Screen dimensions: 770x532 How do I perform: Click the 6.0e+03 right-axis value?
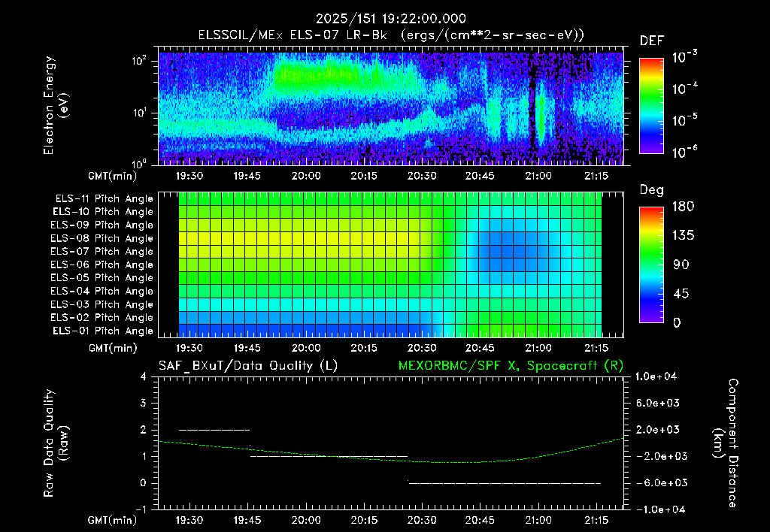657,403
